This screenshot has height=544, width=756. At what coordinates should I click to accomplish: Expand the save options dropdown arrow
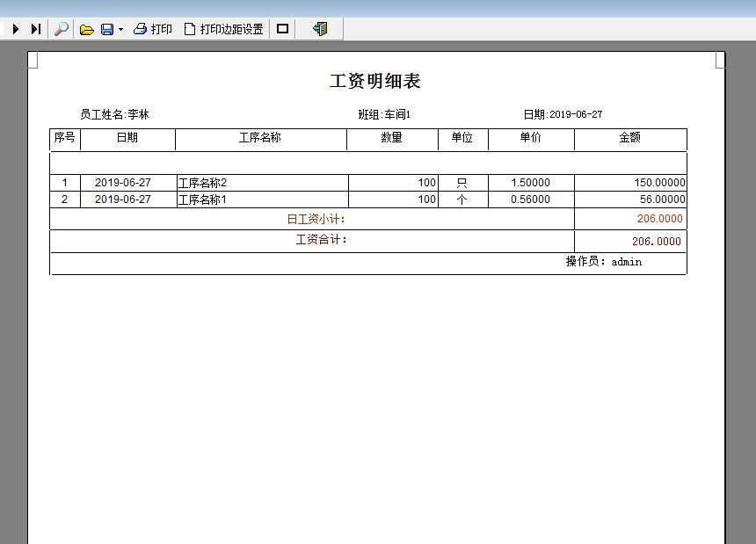tap(120, 30)
